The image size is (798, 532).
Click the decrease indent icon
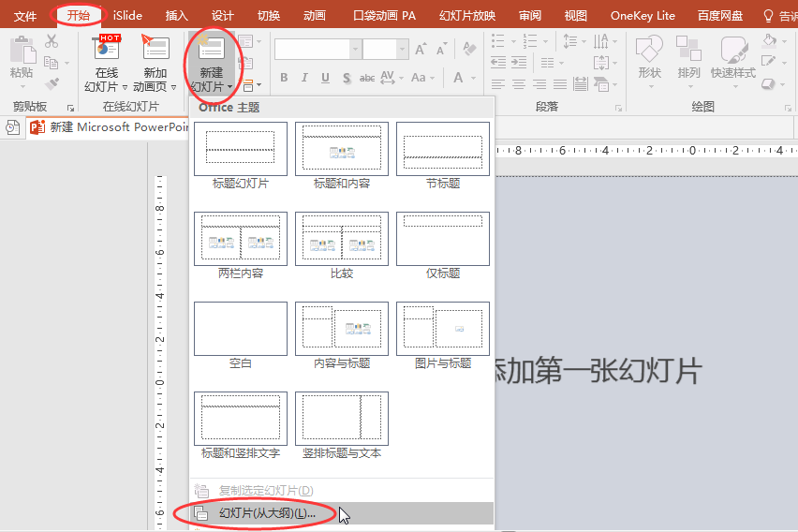pos(498,63)
